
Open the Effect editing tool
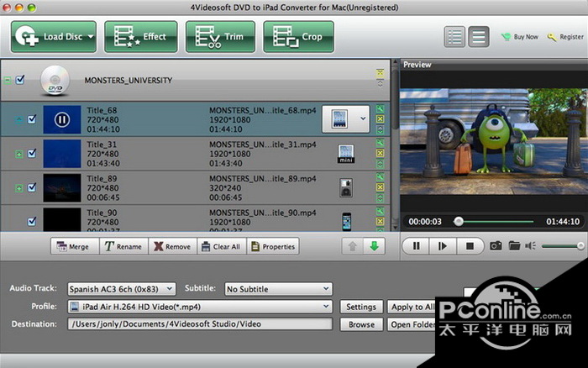point(140,37)
